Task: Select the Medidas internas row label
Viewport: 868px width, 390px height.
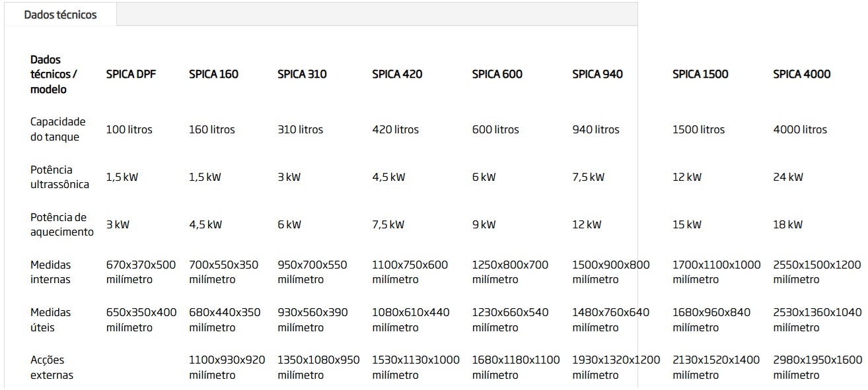Action: (x=50, y=272)
